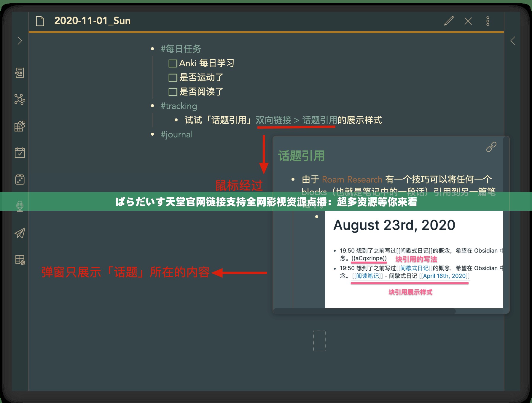532x403 pixels.
Task: Open the three-dot options menu
Action: click(488, 21)
